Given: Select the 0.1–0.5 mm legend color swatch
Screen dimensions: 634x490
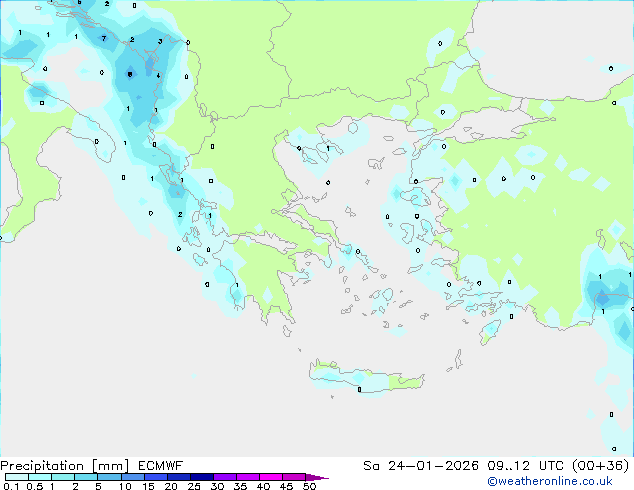Looking at the screenshot, I should (x=17, y=477).
